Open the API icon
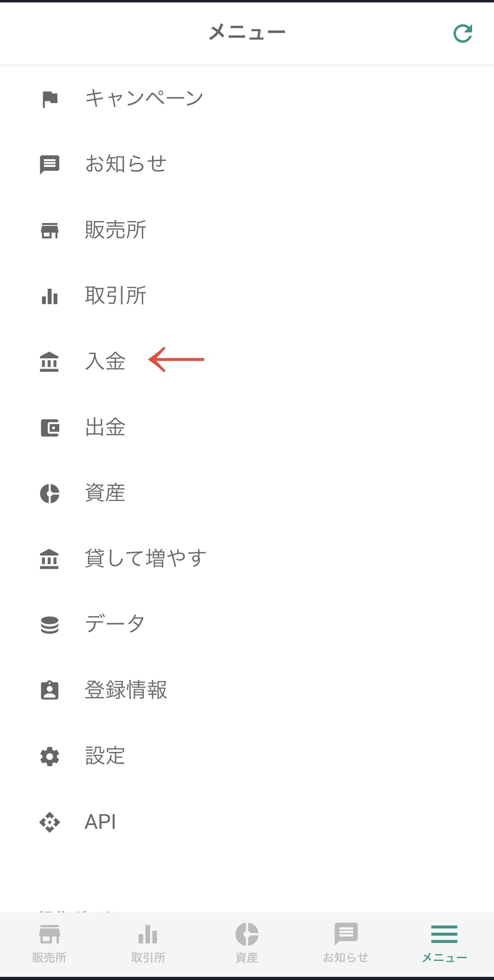Screen dimensions: 494x980 50,822
